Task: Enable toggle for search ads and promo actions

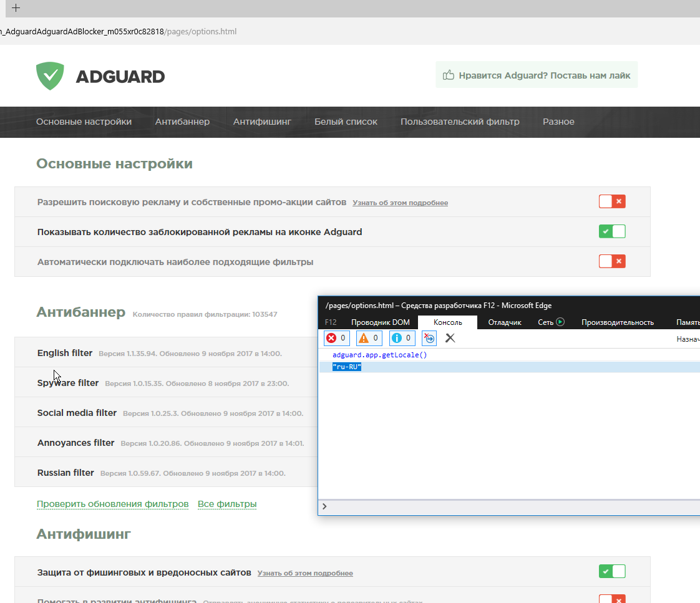Action: click(612, 201)
